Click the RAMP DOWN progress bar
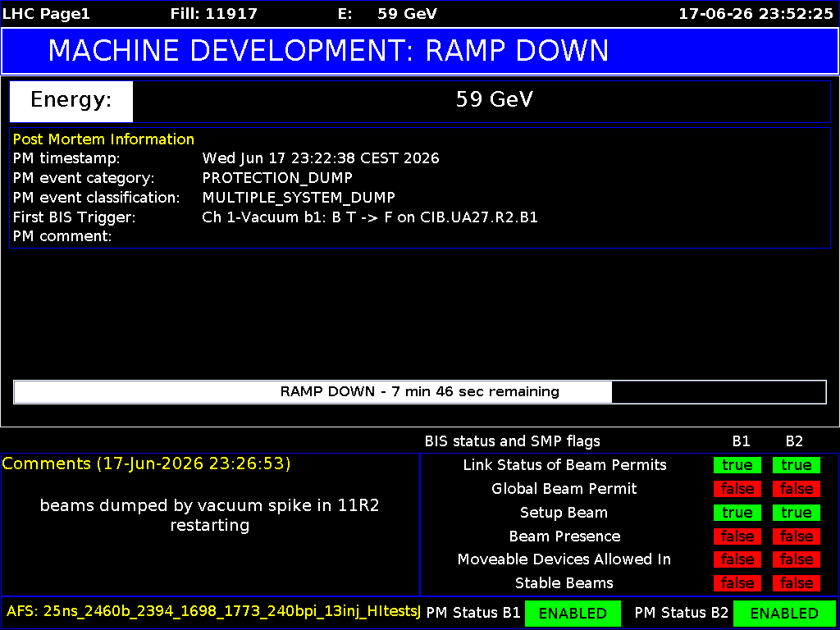The image size is (840, 630). (x=420, y=392)
